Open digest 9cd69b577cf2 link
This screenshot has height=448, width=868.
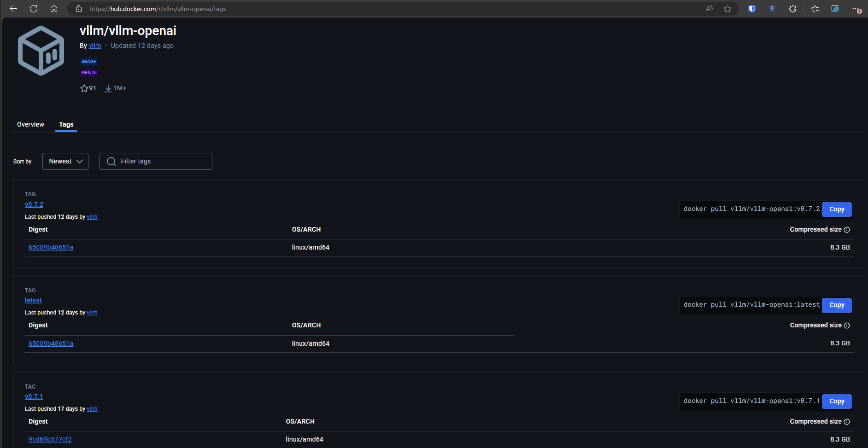(50, 439)
